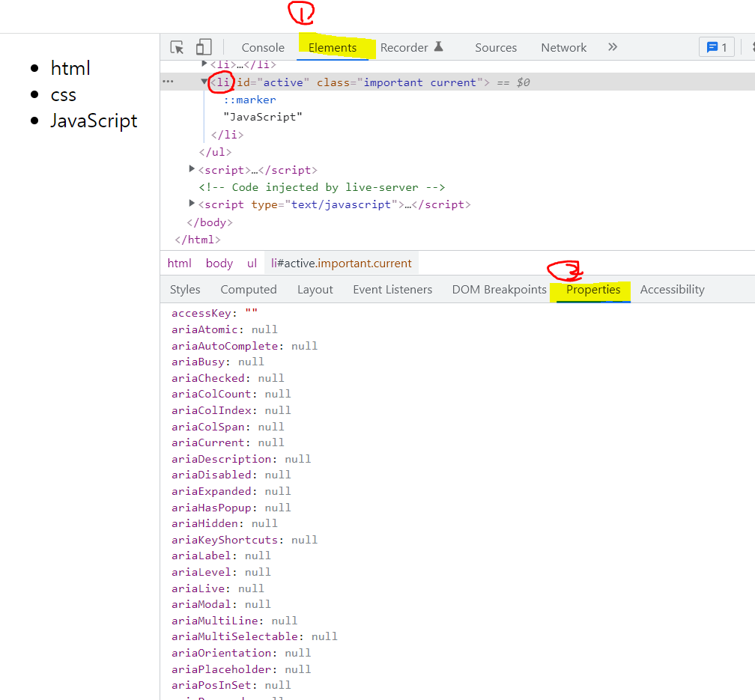The image size is (755, 700).
Task: Open the Recorder experimental flask icon
Action: click(x=439, y=46)
